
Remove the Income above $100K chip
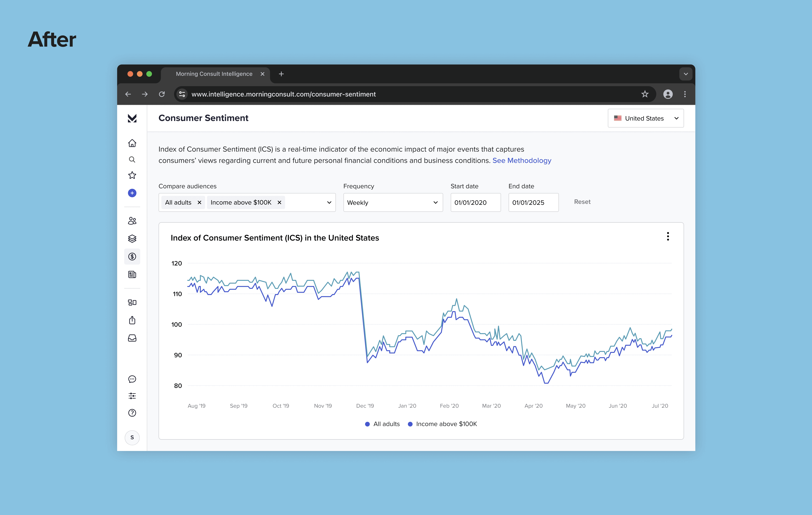[x=279, y=202]
